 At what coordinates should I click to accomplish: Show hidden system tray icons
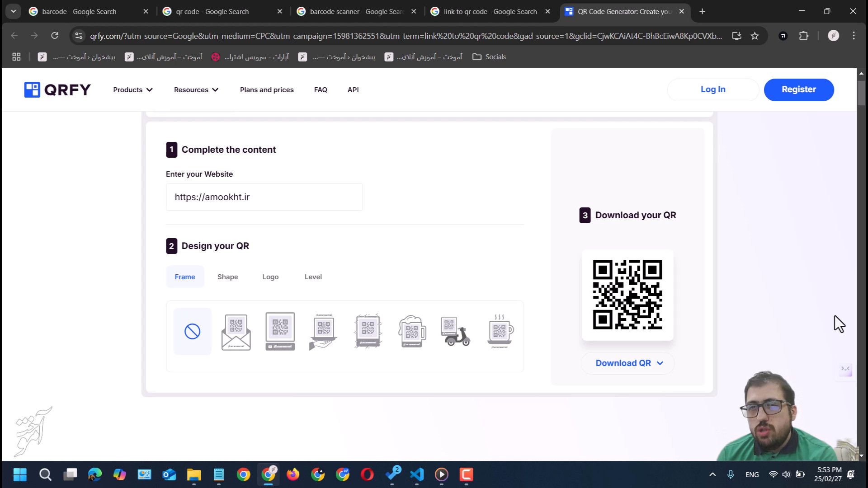712,474
